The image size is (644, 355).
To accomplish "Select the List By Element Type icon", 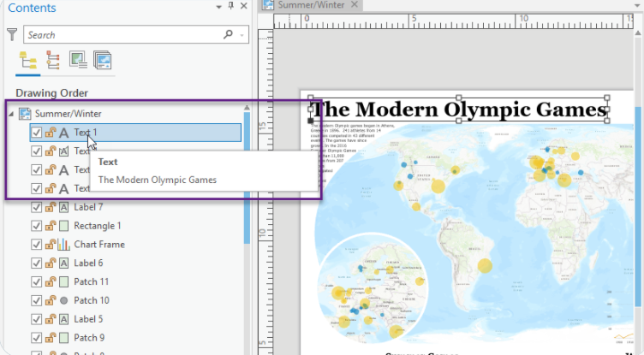I will (x=52, y=61).
